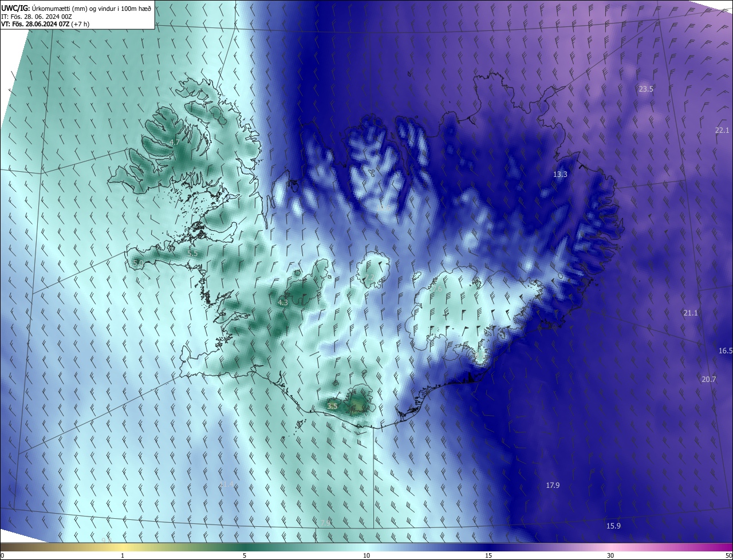This screenshot has height=560, width=733.
Task: Click the 30 tick label on the color scale
Action: 610,555
